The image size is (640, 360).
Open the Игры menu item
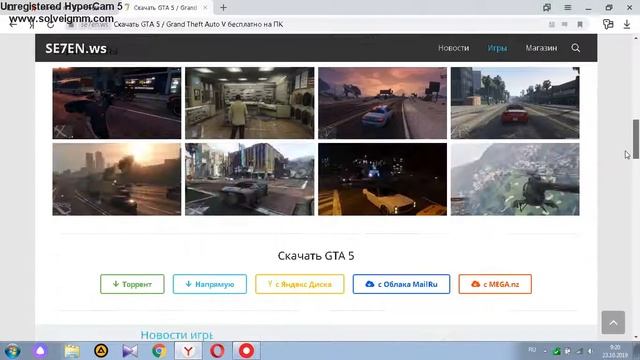click(497, 48)
